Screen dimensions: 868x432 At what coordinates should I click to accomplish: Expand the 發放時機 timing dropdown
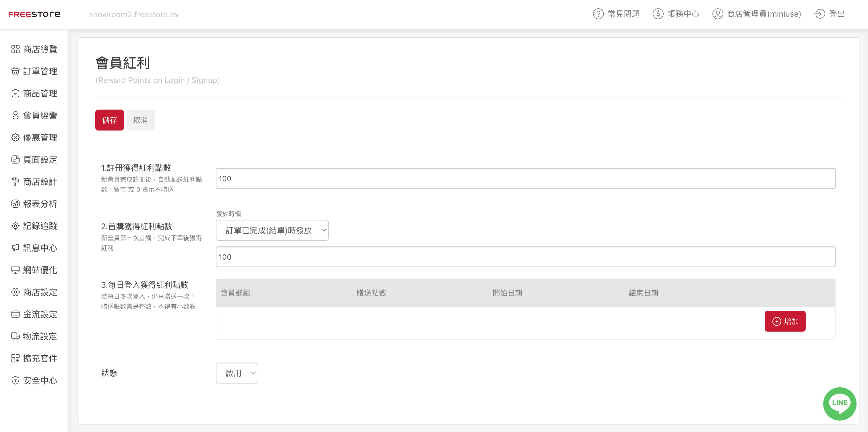tap(272, 230)
